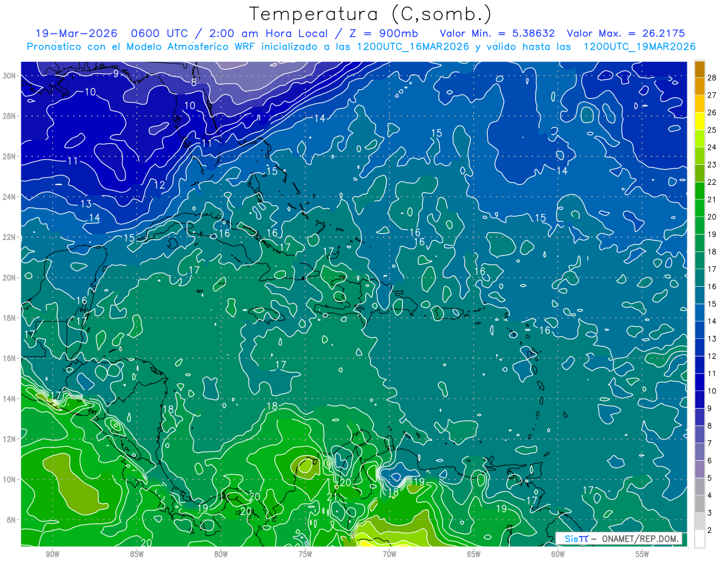Screen dimensions: 728x562
Task: Click the "14N" latitude axis label
Action: coord(10,398)
